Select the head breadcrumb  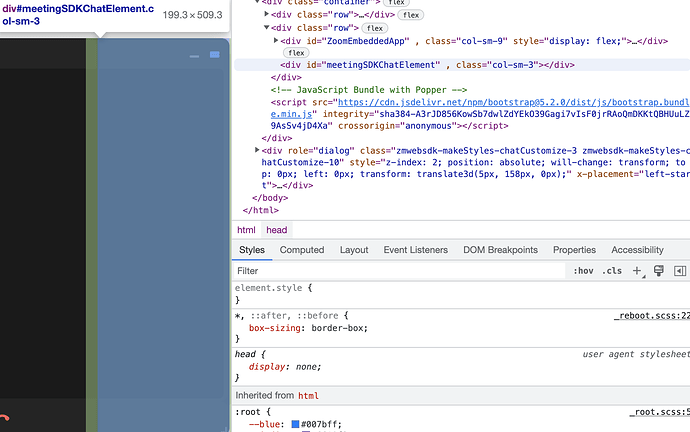[276, 230]
